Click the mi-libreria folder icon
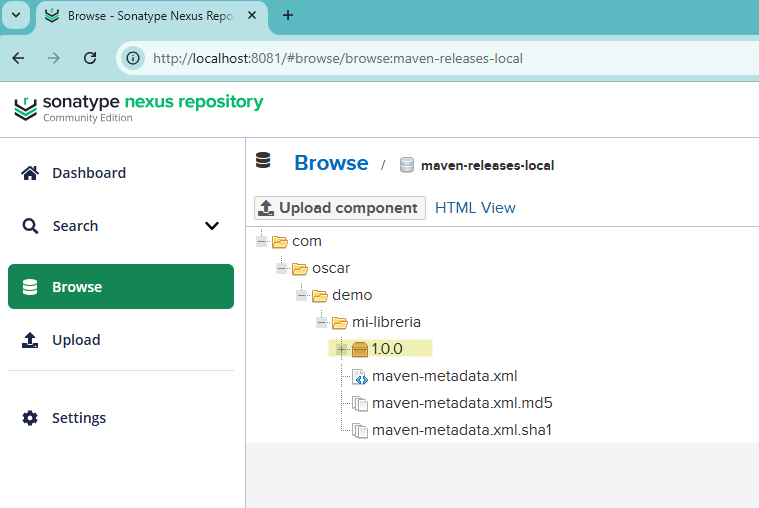The height and width of the screenshot is (508, 759). tap(339, 323)
